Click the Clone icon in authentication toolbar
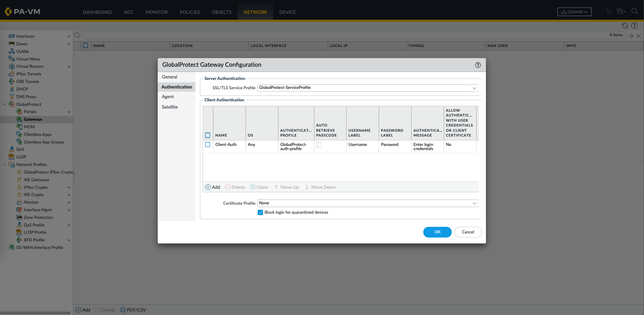The image size is (644, 315). tap(252, 187)
